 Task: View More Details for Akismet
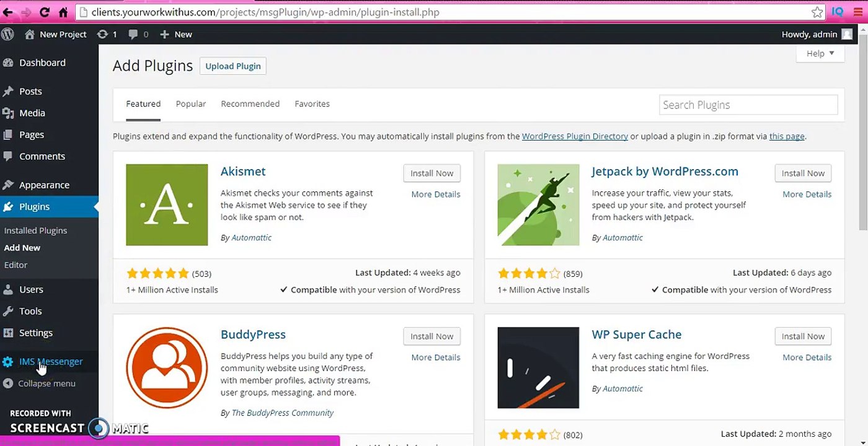point(436,195)
